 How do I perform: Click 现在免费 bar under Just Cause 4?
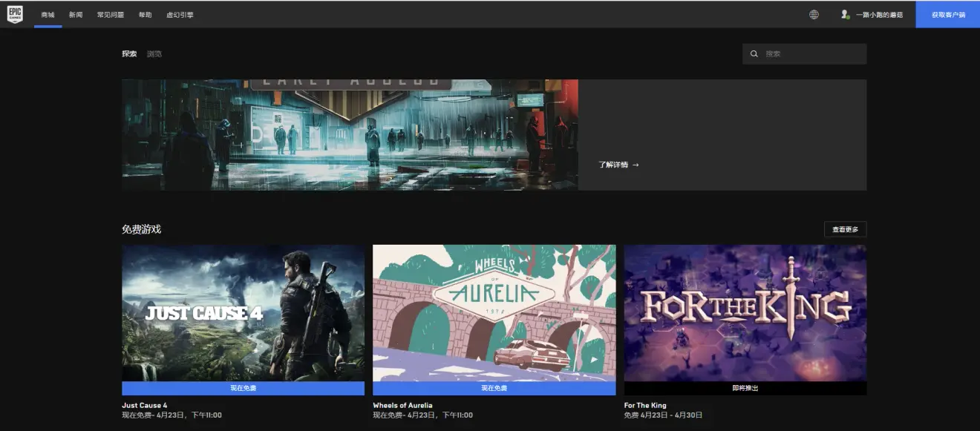coord(243,388)
